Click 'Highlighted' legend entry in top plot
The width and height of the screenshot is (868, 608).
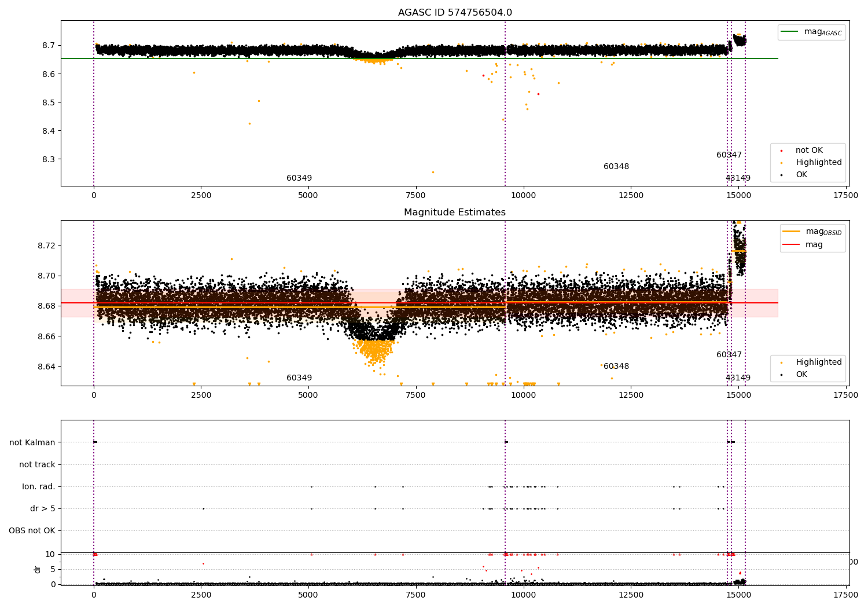[x=811, y=163]
